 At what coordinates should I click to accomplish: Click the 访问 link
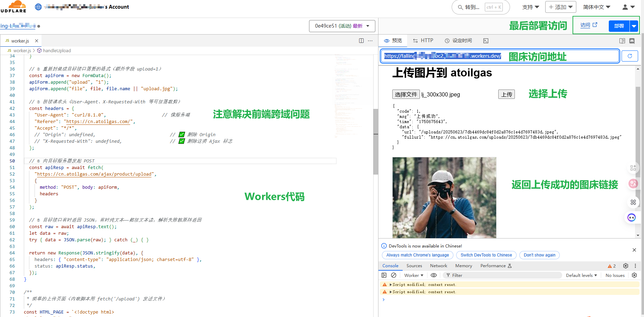(x=585, y=25)
